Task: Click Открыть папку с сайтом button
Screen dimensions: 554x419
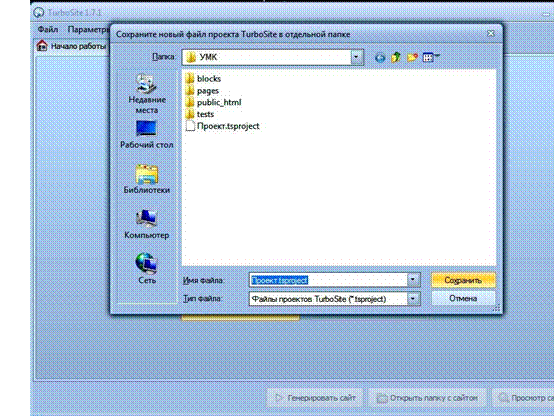Action: [427, 398]
